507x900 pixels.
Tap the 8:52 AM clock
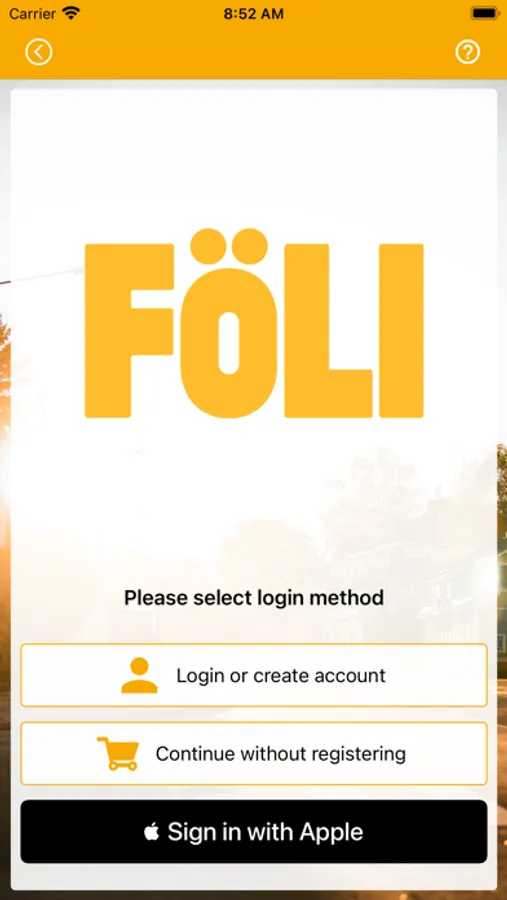[x=253, y=14]
